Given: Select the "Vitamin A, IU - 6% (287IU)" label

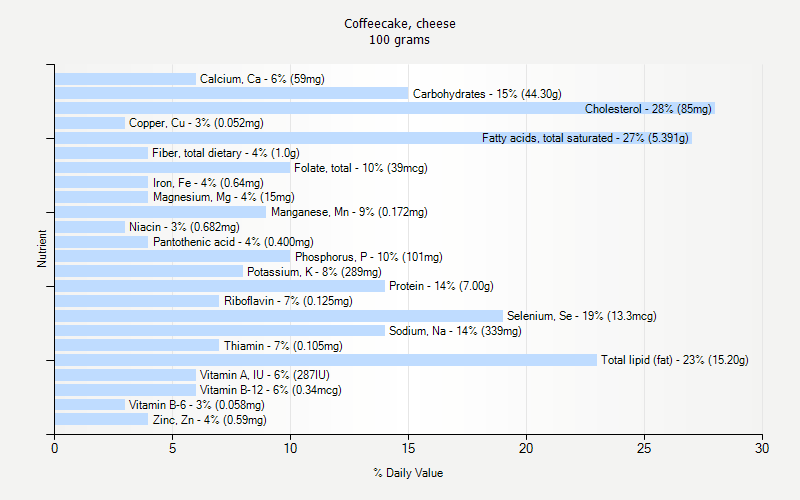Looking at the screenshot, I should 265,375.
